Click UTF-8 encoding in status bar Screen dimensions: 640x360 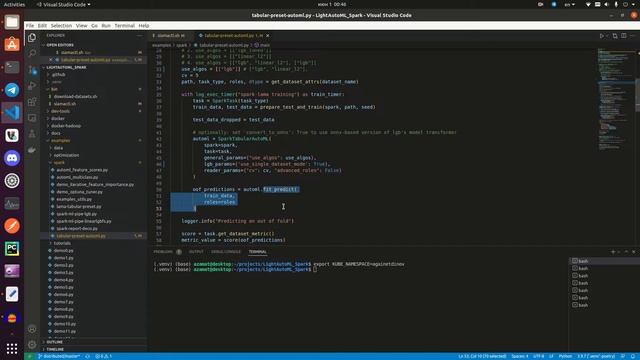tap(538, 356)
